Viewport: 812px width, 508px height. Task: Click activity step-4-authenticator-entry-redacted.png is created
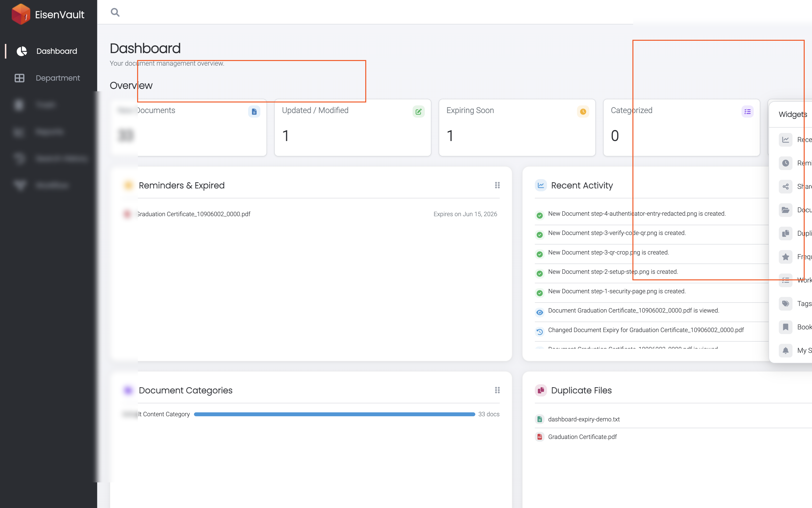point(637,213)
